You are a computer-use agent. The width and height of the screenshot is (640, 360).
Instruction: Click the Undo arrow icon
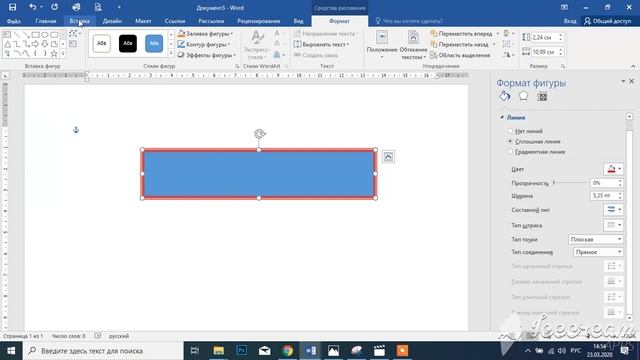coord(33,7)
